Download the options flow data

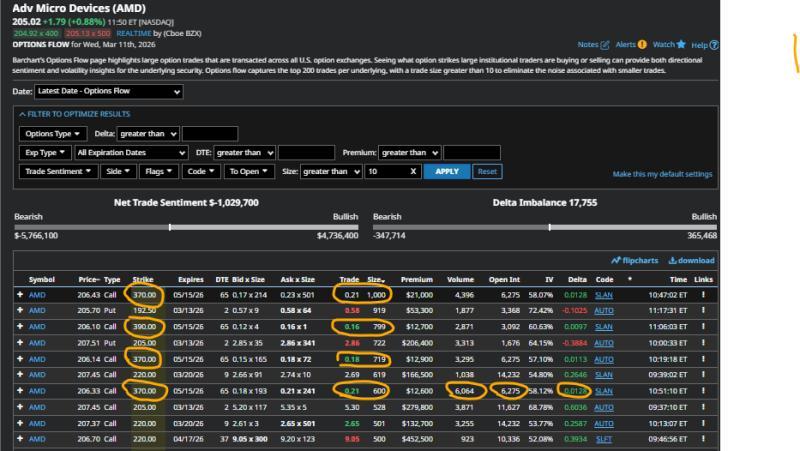click(x=673, y=261)
